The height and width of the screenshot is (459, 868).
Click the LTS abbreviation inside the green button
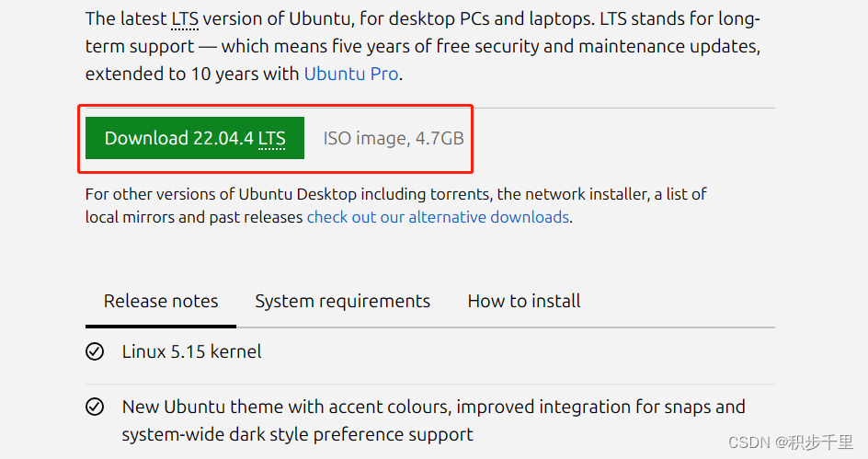coord(272,138)
